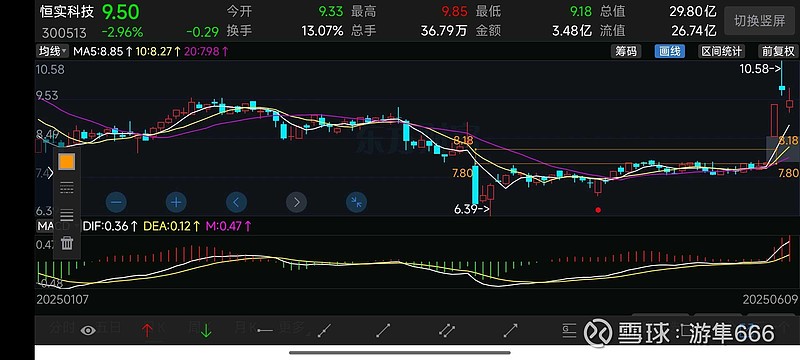
Task: Delete drawings with the trash can icon
Action: (x=67, y=243)
